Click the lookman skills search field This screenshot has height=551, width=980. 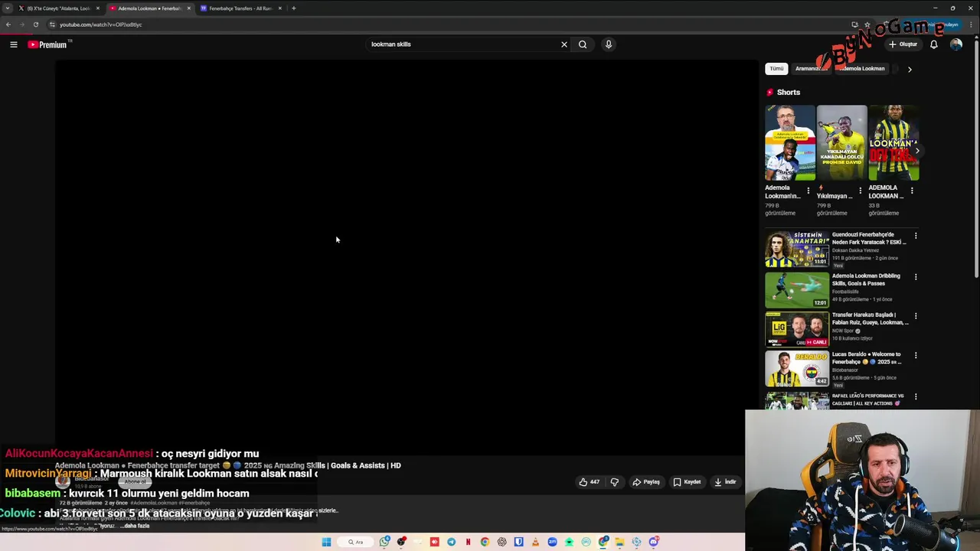coord(463,44)
